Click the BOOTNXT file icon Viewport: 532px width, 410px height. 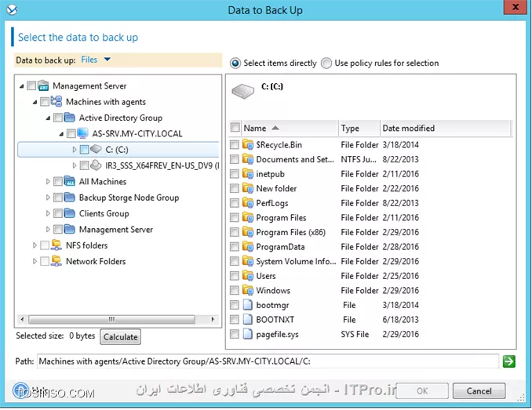click(x=248, y=319)
